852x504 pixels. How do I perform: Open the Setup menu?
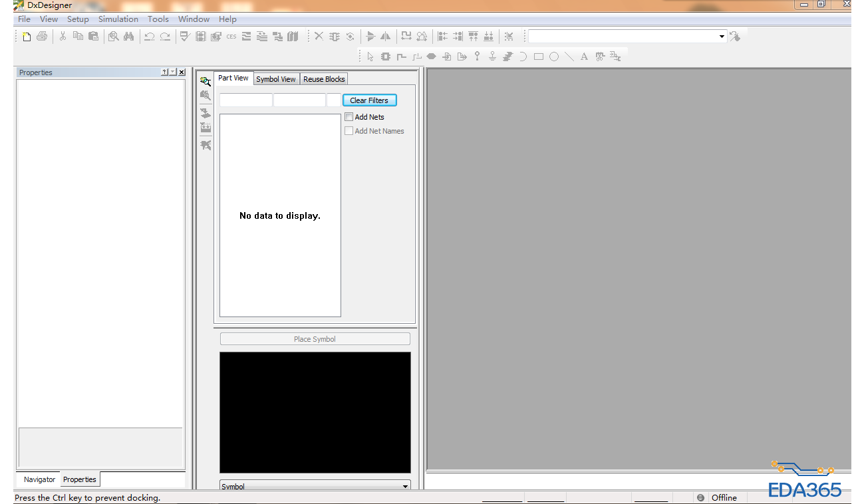pos(78,19)
